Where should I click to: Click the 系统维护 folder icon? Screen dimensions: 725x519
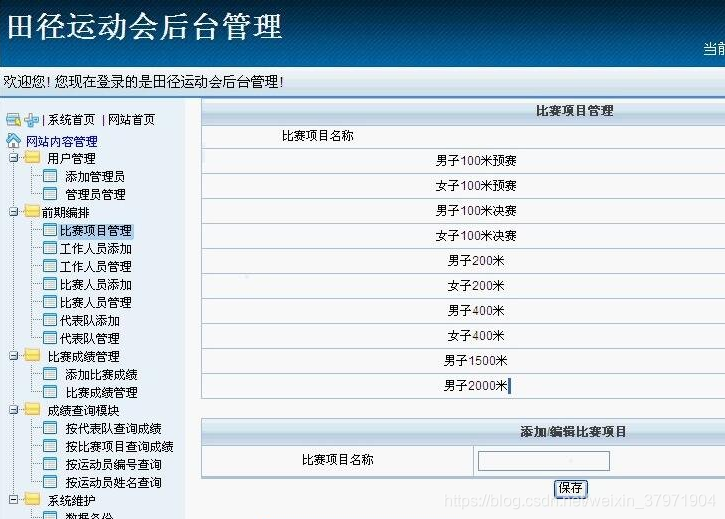tap(32, 499)
